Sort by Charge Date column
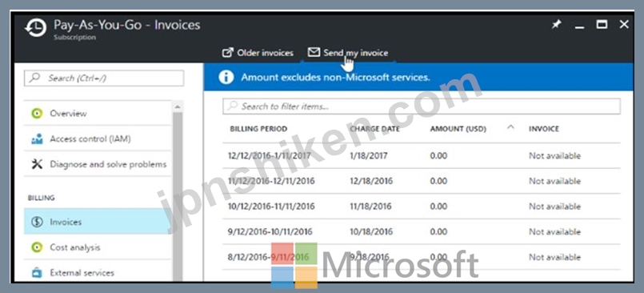The height and width of the screenshot is (293, 644). tap(374, 129)
